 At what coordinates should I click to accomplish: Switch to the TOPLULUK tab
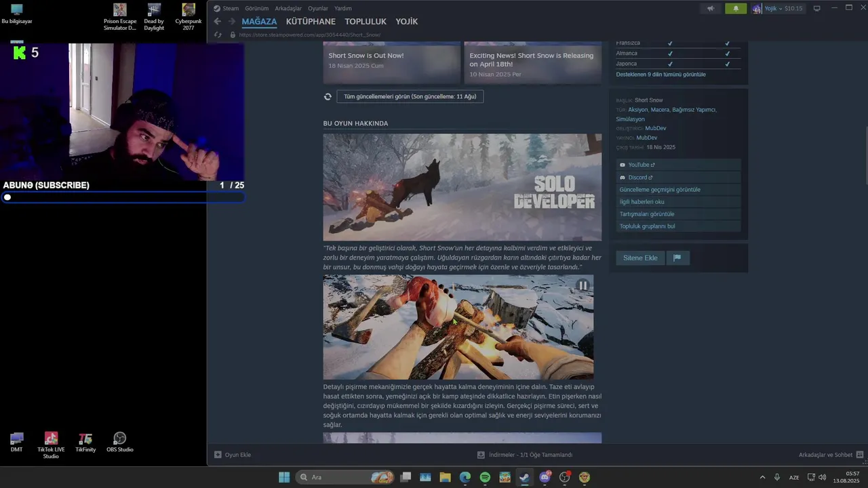(x=366, y=22)
